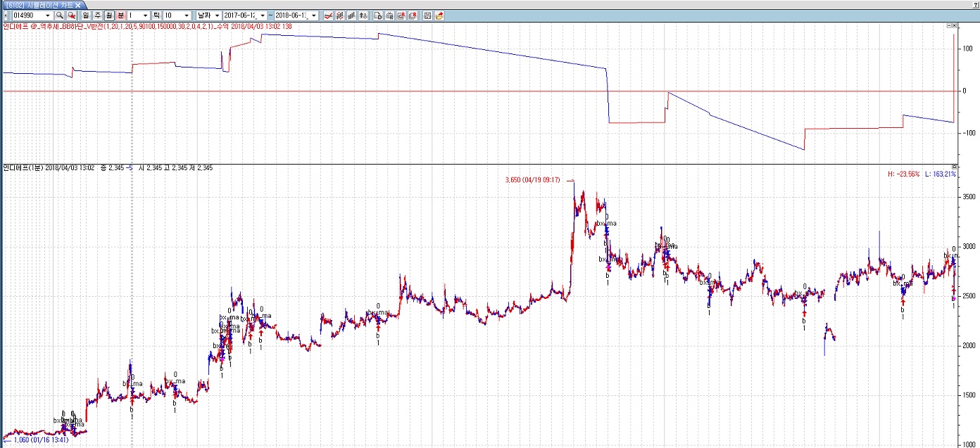Image resolution: width=980 pixels, height=448 pixels.
Task: Enable the 분 (minute) period toggle
Action: [121, 15]
